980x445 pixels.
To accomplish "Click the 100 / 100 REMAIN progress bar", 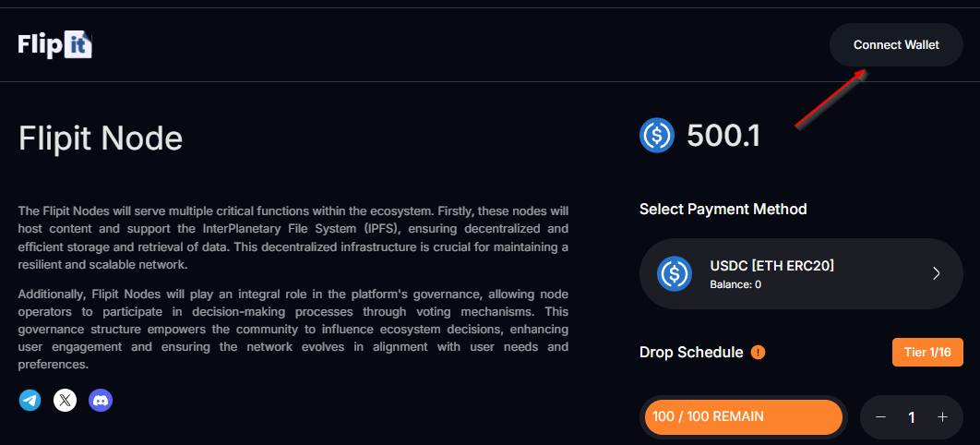I will click(x=744, y=417).
